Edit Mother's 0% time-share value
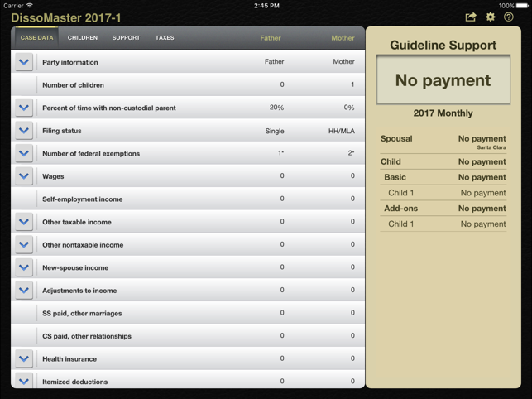The image size is (532, 399). (x=349, y=108)
